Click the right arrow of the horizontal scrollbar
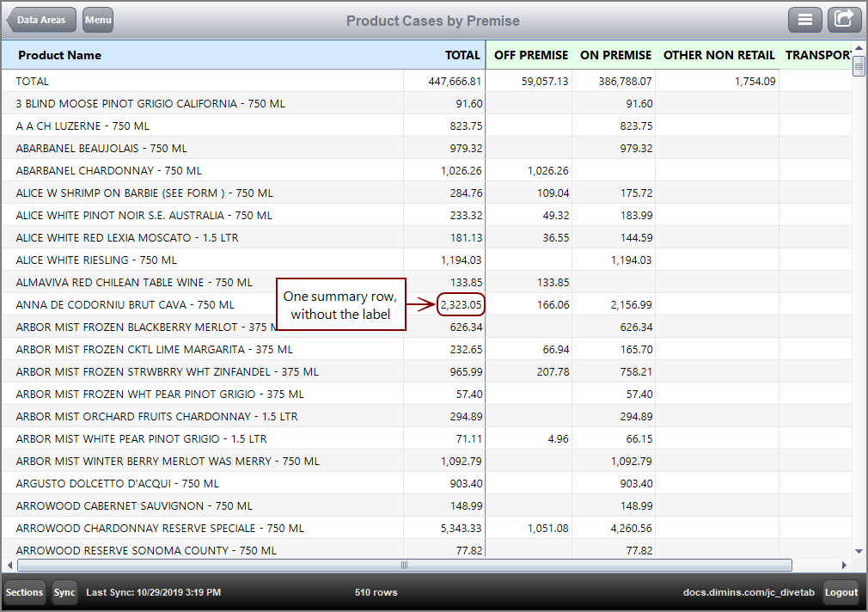Viewport: 868px width, 612px height. click(x=845, y=566)
